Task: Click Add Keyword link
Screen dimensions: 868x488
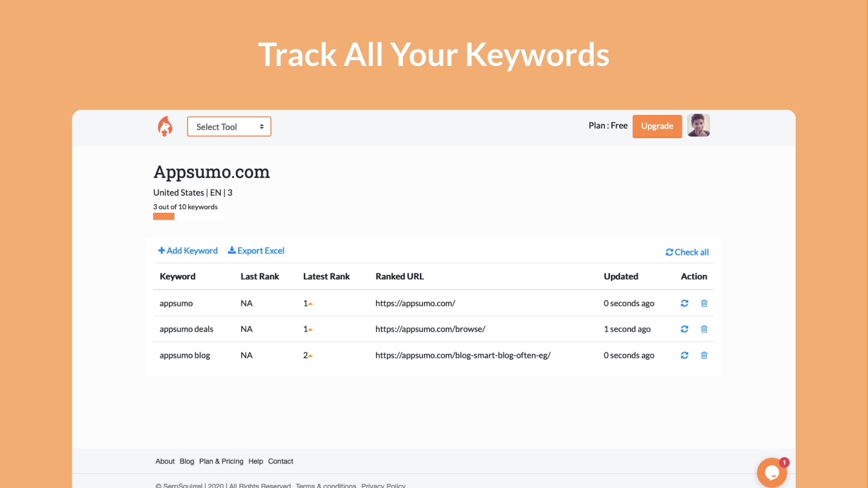Action: [x=188, y=251]
